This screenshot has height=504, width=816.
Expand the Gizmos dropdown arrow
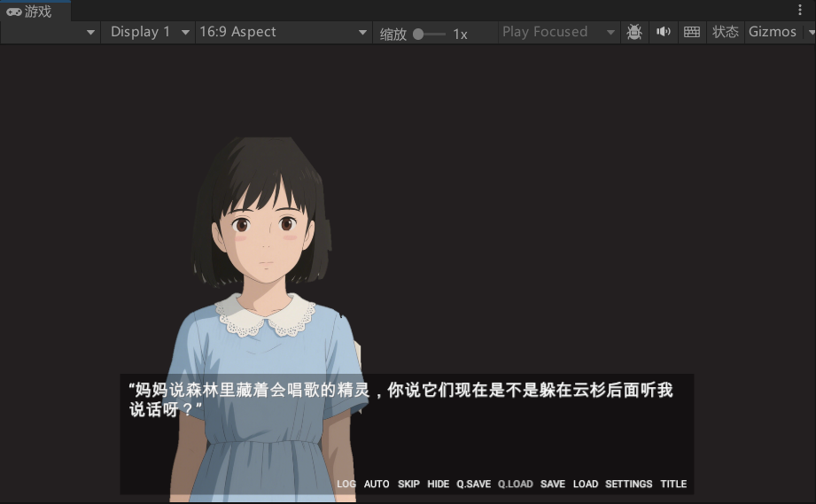tap(812, 32)
